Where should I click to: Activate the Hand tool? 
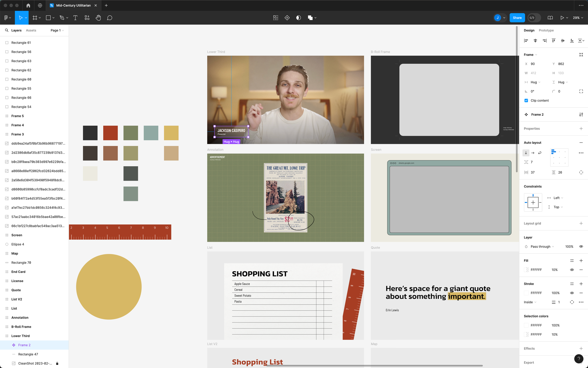98,18
